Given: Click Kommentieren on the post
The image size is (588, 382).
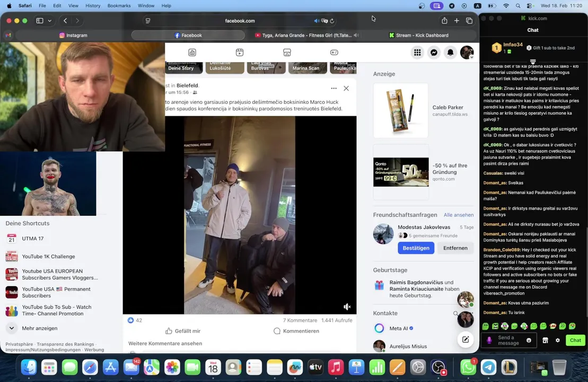Looking at the screenshot, I should 296,331.
